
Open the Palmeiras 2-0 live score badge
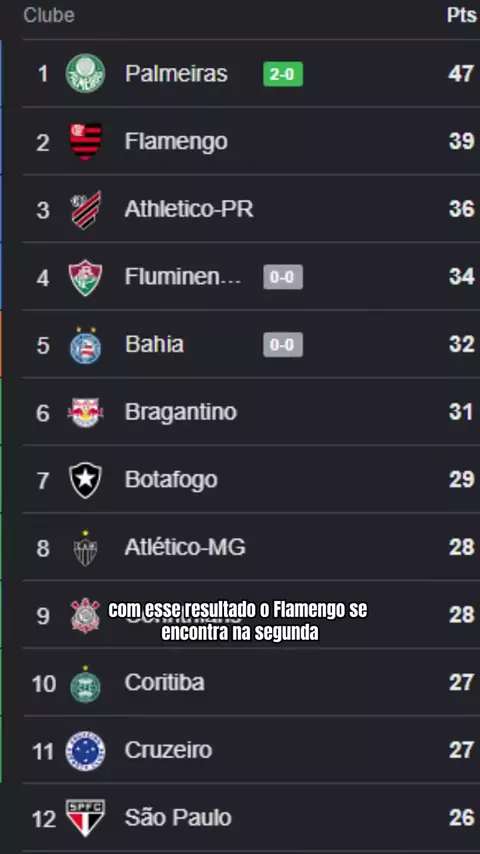283,74
